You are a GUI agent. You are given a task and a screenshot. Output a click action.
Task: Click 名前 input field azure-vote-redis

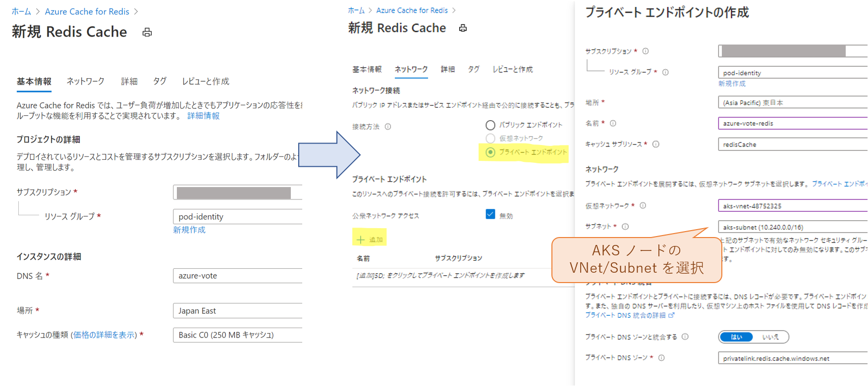pos(793,123)
